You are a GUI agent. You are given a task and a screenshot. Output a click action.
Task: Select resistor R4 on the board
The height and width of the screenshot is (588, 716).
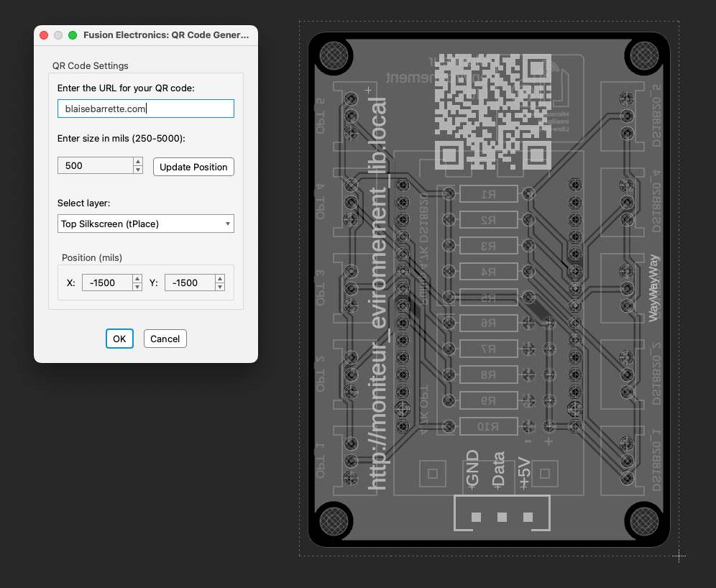click(489, 272)
